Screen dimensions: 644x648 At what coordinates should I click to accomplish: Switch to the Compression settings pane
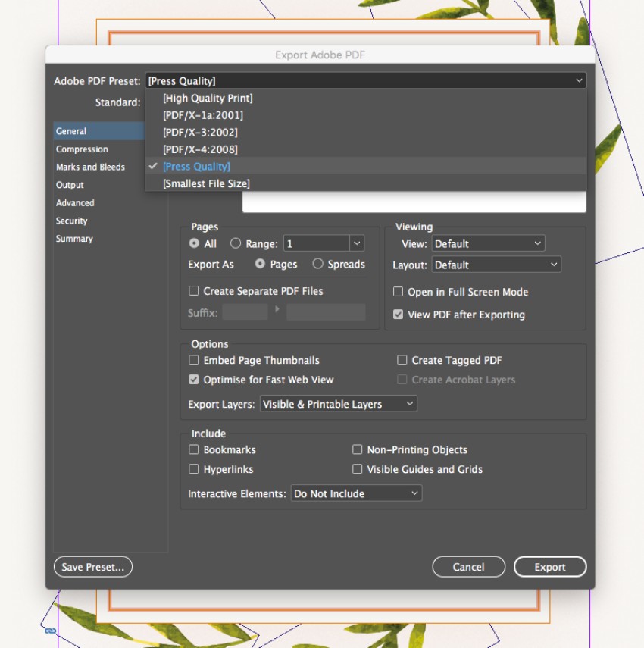(81, 149)
